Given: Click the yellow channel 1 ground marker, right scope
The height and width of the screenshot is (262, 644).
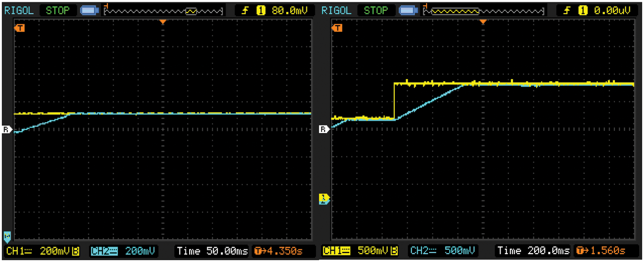Looking at the screenshot, I should point(324,199).
